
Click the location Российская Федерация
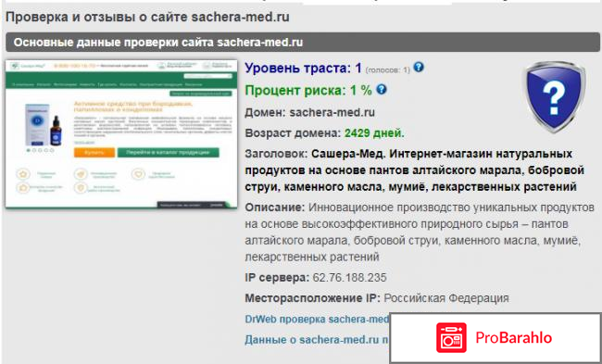pyautogui.click(x=446, y=298)
